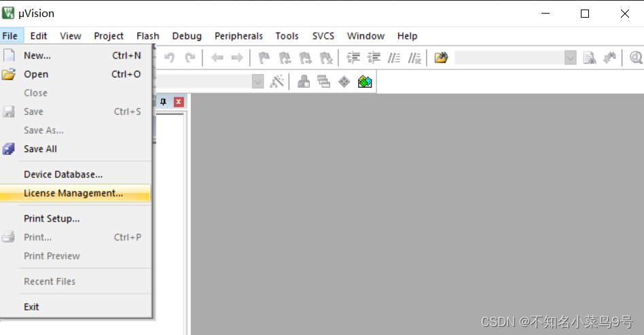Open Find in Files folder icon

point(441,58)
